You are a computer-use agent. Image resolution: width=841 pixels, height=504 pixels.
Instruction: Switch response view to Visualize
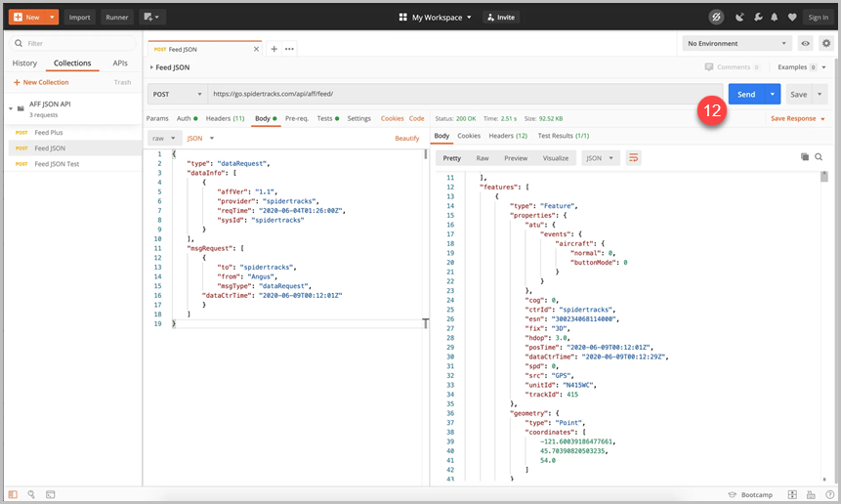555,158
